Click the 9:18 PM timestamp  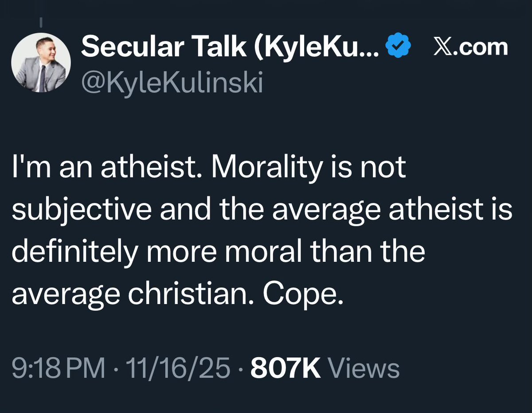click(x=58, y=369)
